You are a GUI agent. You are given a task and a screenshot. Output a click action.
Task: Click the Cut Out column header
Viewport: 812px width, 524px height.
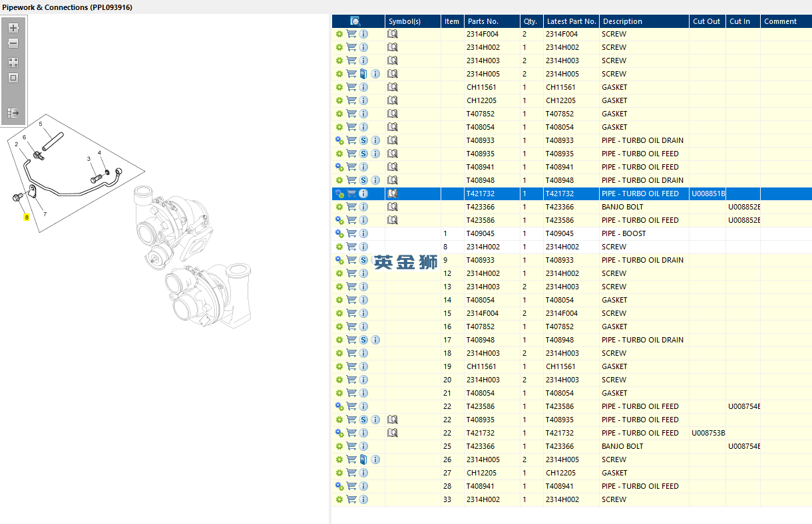706,21
